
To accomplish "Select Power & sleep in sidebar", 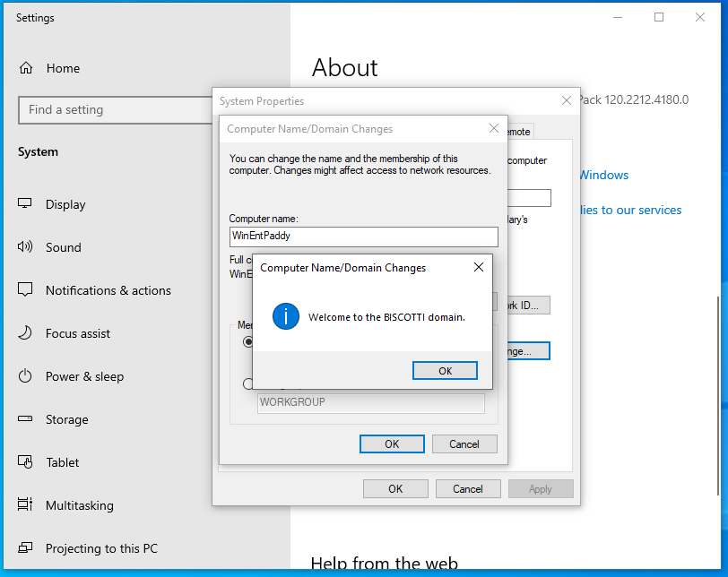I will pos(84,376).
